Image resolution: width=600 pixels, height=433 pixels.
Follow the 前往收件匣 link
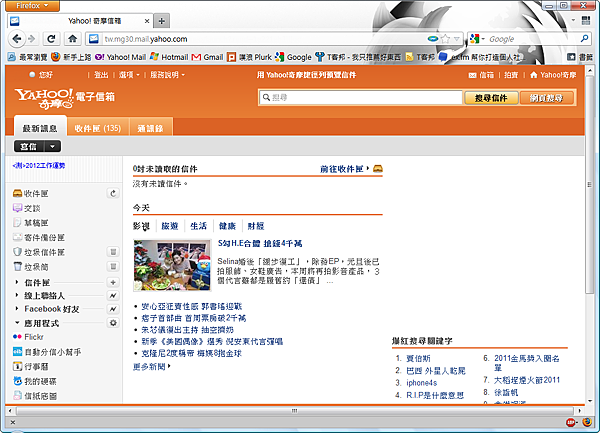coord(342,169)
